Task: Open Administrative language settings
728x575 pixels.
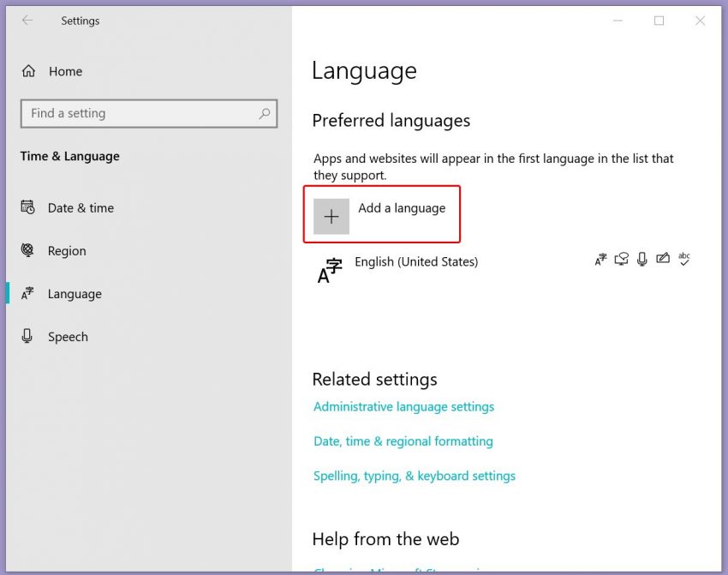Action: [403, 406]
